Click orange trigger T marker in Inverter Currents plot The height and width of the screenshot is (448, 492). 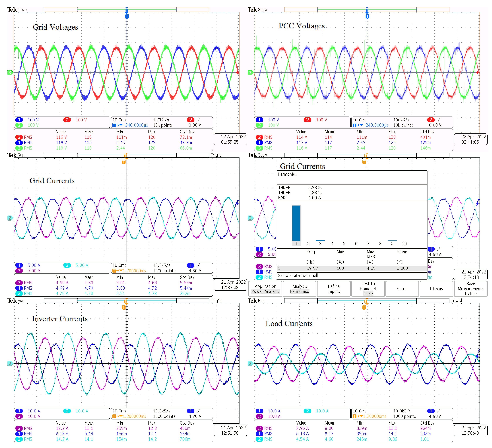tap(124, 308)
